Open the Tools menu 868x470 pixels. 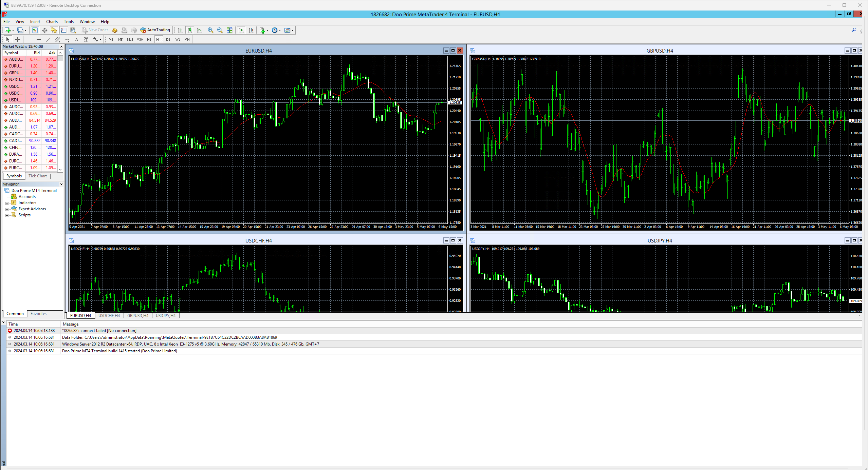69,22
